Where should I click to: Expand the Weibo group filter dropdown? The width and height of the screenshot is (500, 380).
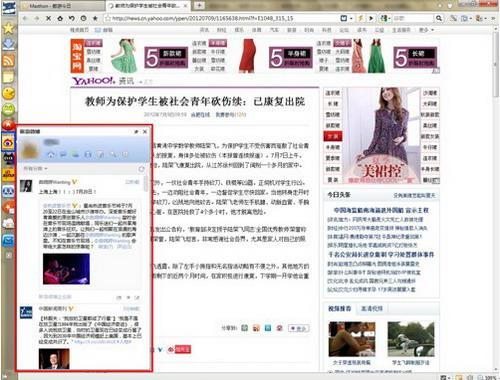pos(35,169)
